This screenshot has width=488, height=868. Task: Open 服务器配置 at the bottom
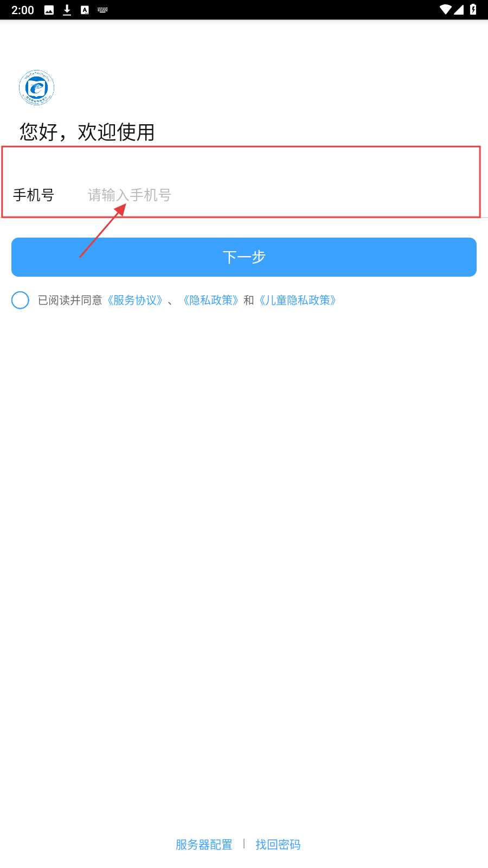204,845
